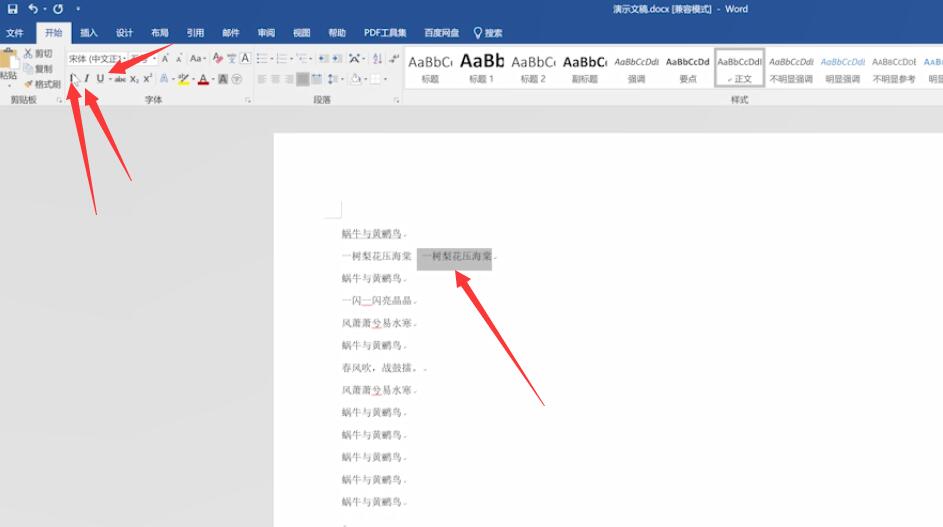Viewport: 943px width, 527px height.
Task: Apply paragraph shading with paint bucket icon
Action: [x=356, y=79]
